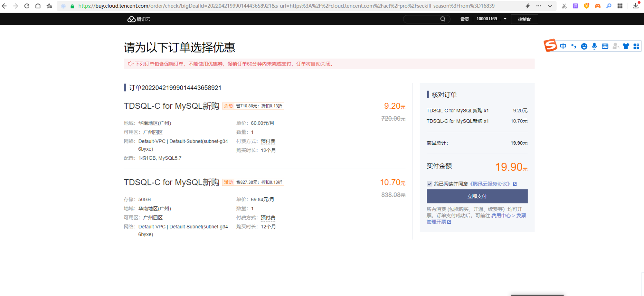
Task: Click the 存储 50GB value
Action: tap(145, 200)
